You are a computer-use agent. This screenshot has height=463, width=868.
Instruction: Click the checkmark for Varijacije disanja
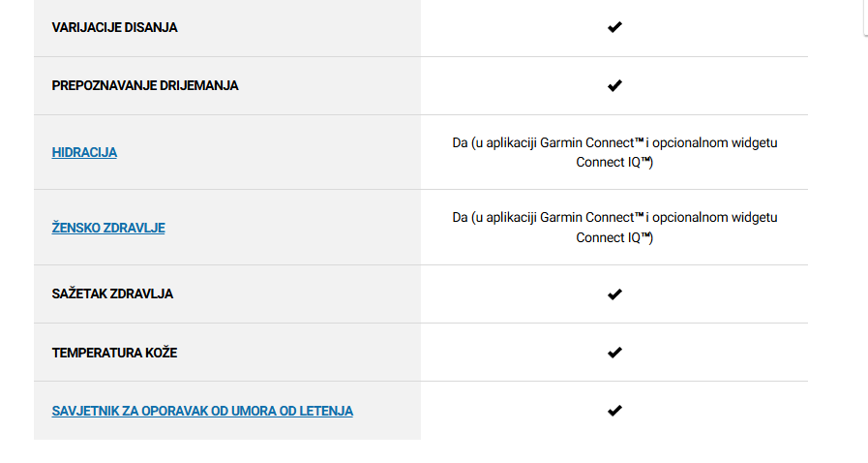coord(614,27)
